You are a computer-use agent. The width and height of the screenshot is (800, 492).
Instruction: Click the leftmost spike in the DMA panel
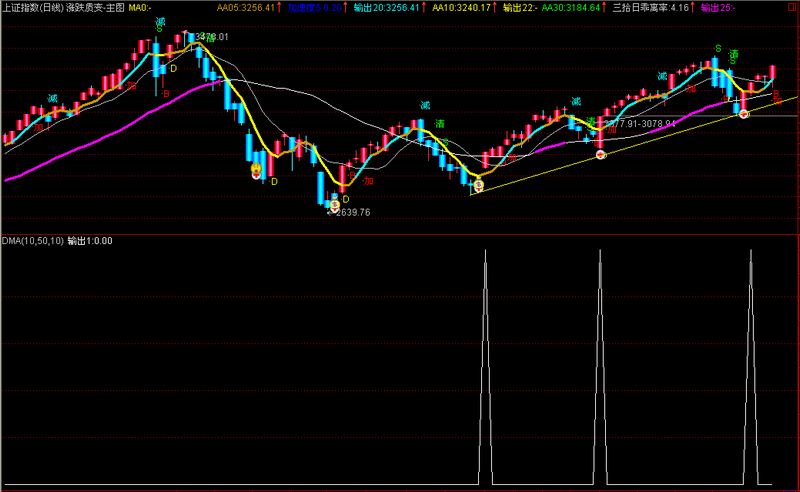pyautogui.click(x=485, y=366)
